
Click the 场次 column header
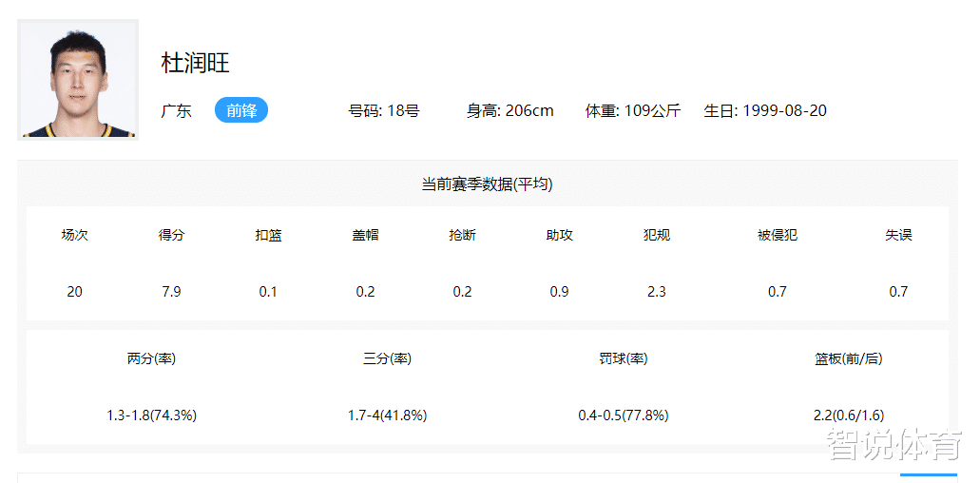tap(74, 235)
